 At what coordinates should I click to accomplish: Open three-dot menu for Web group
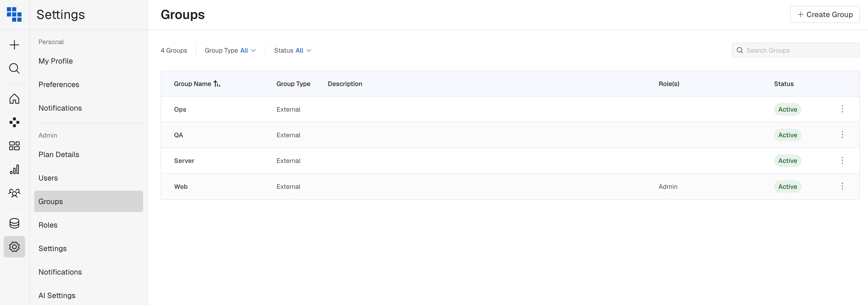(842, 186)
